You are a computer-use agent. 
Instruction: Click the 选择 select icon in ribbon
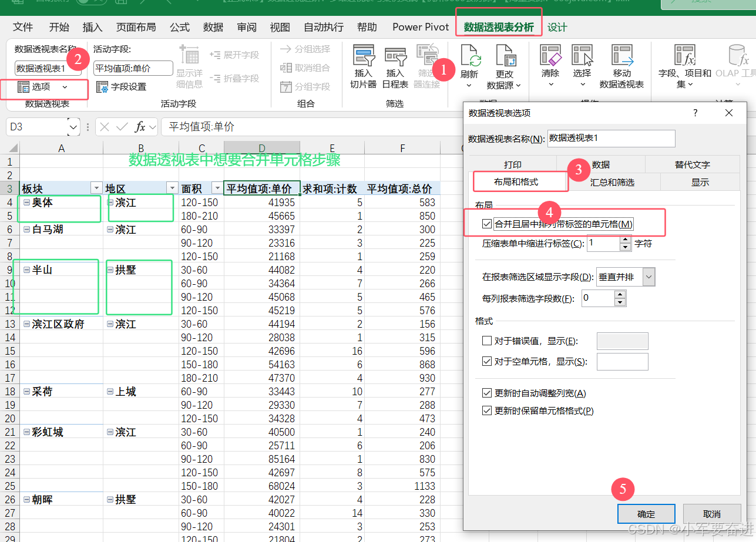click(x=582, y=56)
